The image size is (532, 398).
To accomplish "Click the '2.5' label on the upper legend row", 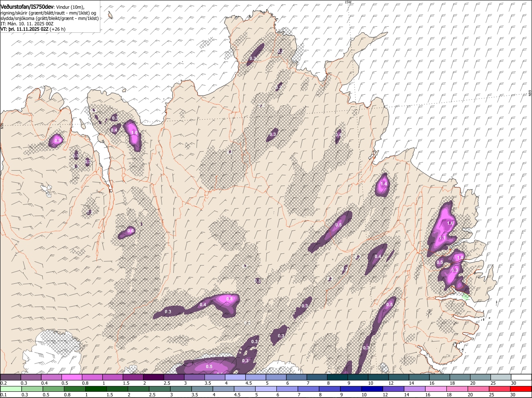I will click(x=167, y=383).
